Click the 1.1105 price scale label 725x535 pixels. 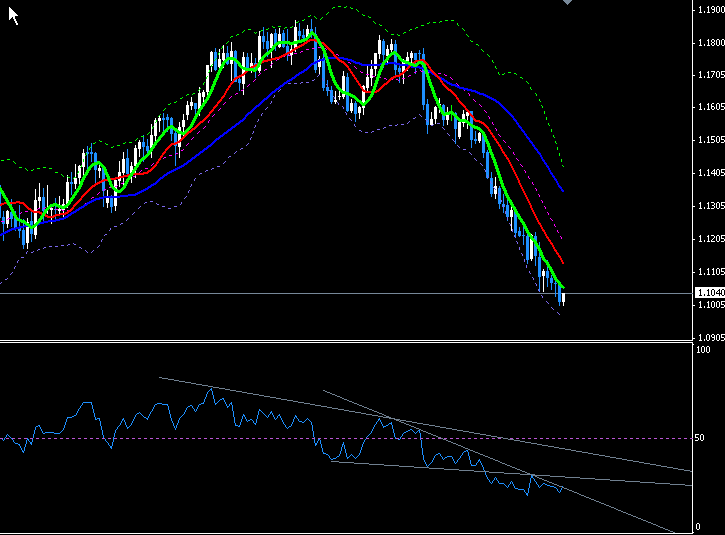[x=708, y=272]
